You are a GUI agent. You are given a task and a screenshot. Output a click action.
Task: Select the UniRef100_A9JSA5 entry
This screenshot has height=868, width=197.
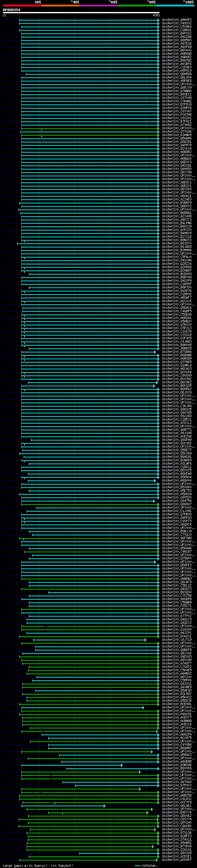coord(176,433)
